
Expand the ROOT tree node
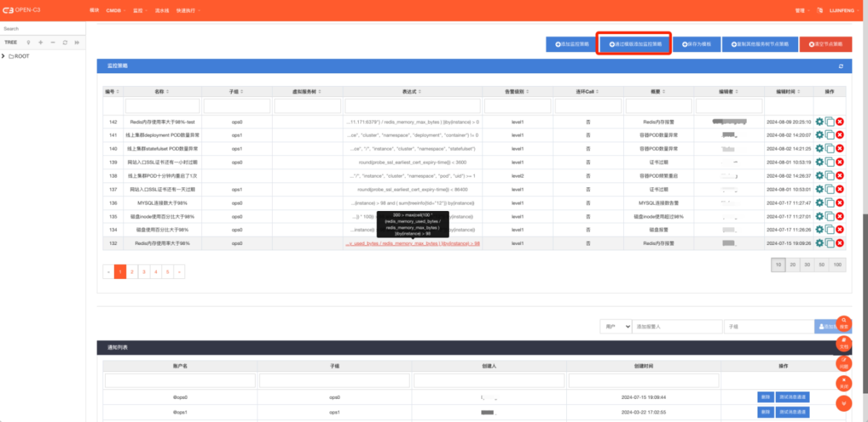3,56
